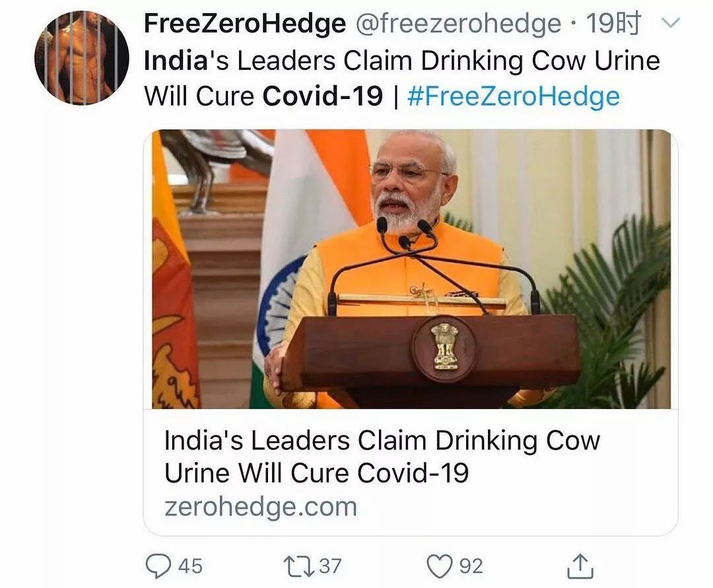The image size is (713, 588).
Task: Retweet using the retweet arrows icon
Action: pyautogui.click(x=299, y=566)
